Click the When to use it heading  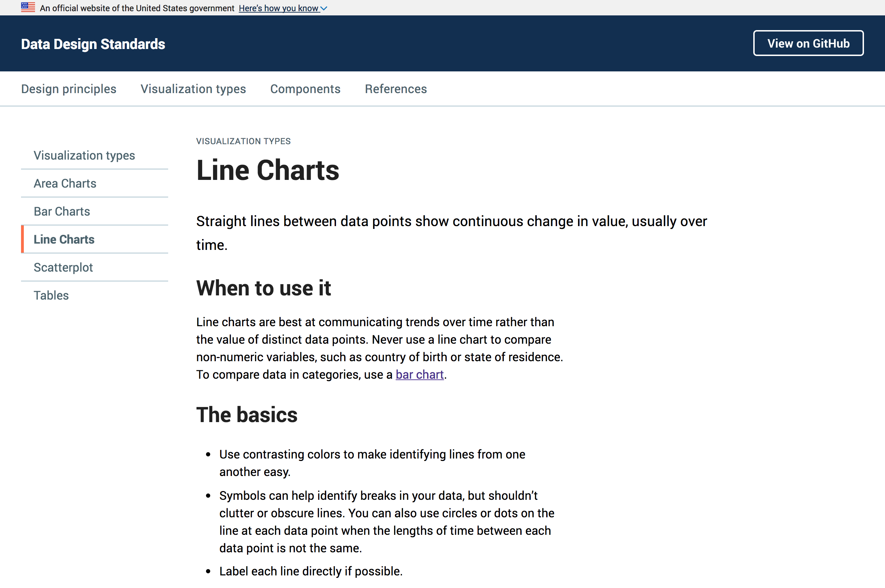(x=263, y=288)
